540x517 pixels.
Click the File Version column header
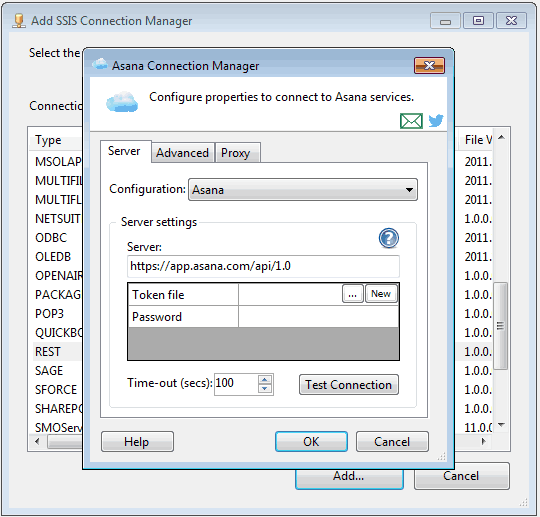476,140
